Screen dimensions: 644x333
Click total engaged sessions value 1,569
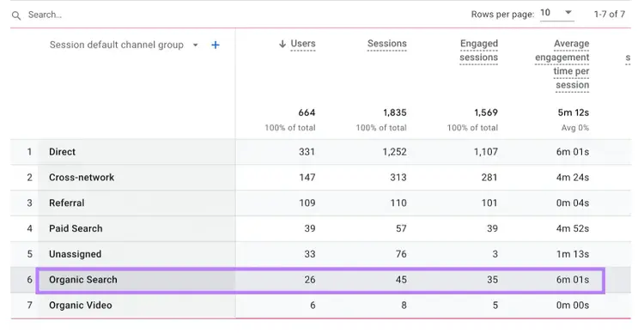pyautogui.click(x=486, y=112)
